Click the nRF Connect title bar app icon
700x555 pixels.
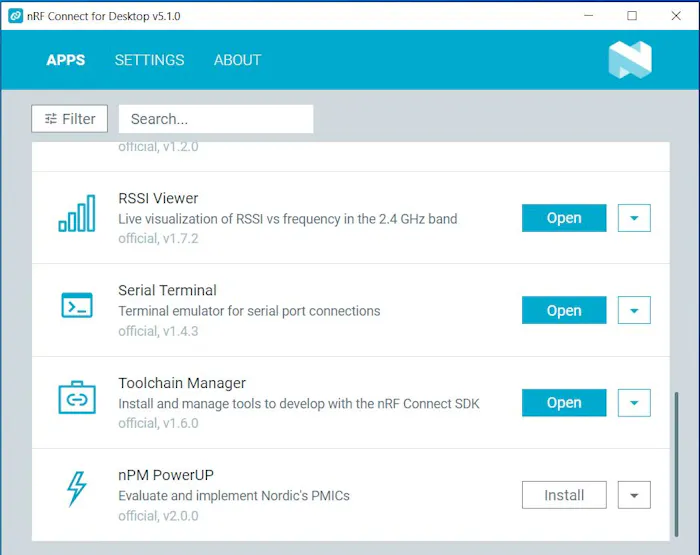(16, 16)
